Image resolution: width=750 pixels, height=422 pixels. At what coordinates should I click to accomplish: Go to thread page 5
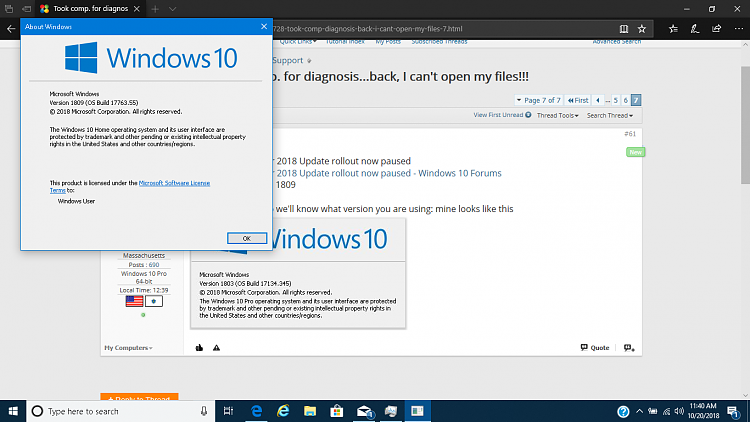click(616, 100)
